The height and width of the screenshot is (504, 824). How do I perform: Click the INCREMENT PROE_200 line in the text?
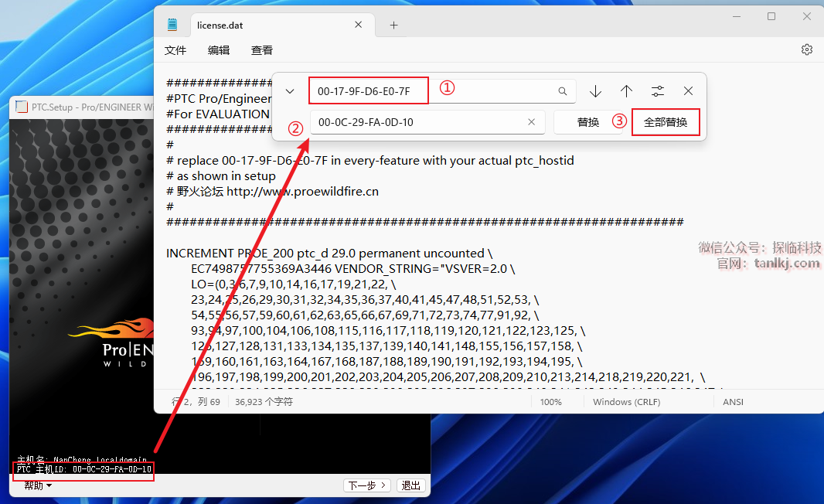pyautogui.click(x=329, y=254)
